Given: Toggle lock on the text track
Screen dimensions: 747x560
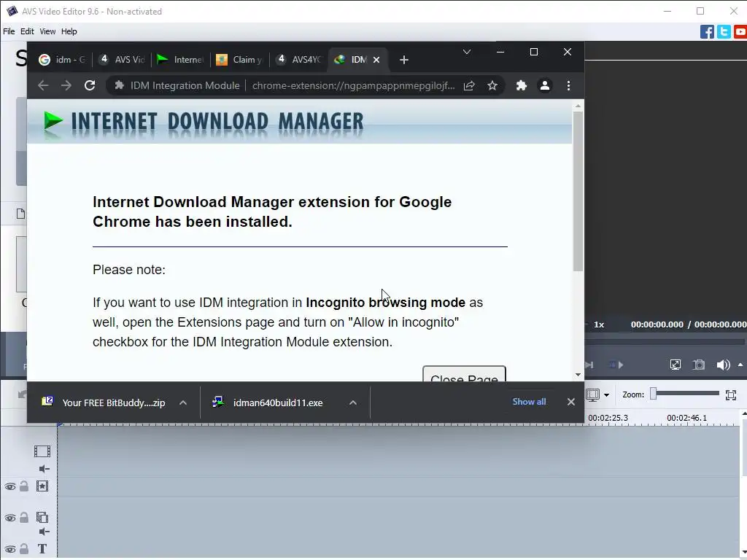Looking at the screenshot, I should [24, 549].
